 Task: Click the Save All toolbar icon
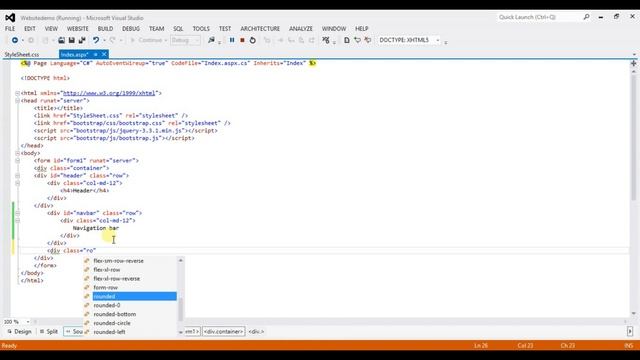tap(82, 40)
